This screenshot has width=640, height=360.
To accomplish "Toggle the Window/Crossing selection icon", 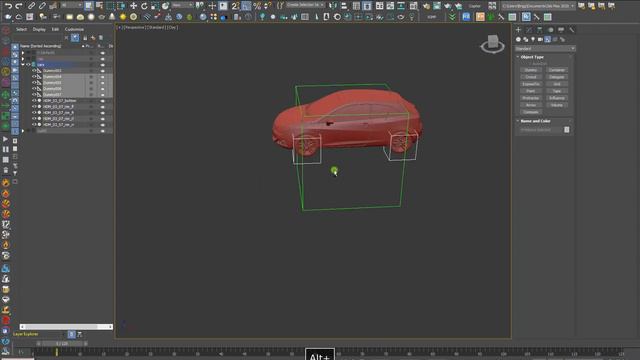I will click(x=121, y=6).
